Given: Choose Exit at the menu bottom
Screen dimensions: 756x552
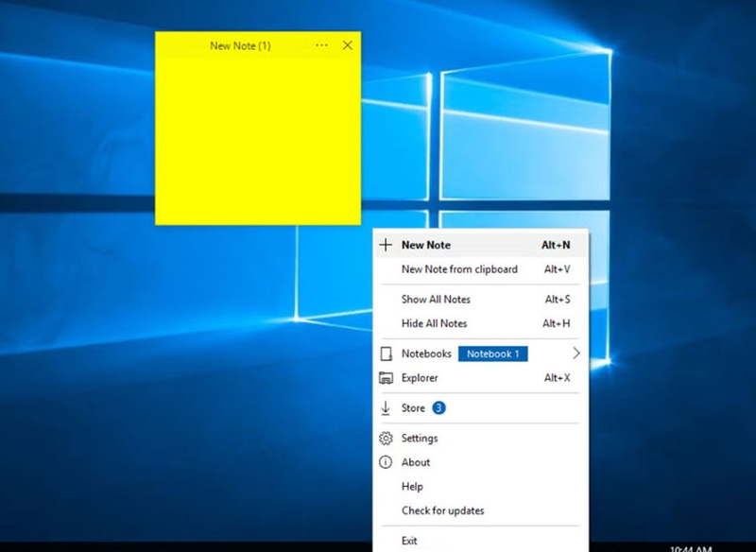Looking at the screenshot, I should coord(481,541).
